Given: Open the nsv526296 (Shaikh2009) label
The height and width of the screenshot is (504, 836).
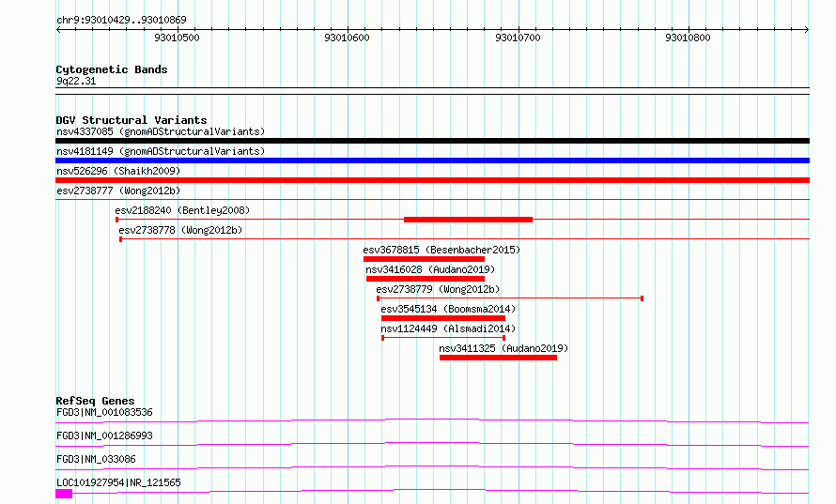Looking at the screenshot, I should 118,171.
